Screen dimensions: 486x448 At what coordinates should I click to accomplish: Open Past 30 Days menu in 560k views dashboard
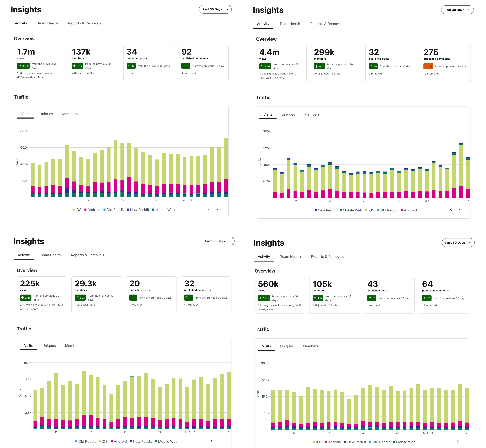pos(458,243)
